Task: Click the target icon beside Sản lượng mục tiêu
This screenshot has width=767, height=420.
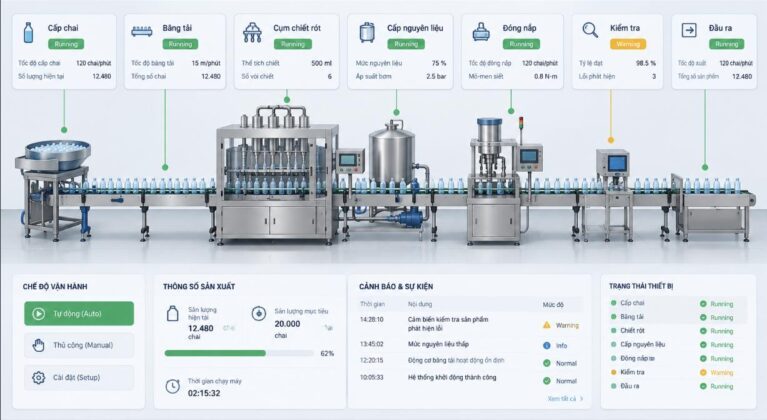Action: pyautogui.click(x=259, y=313)
